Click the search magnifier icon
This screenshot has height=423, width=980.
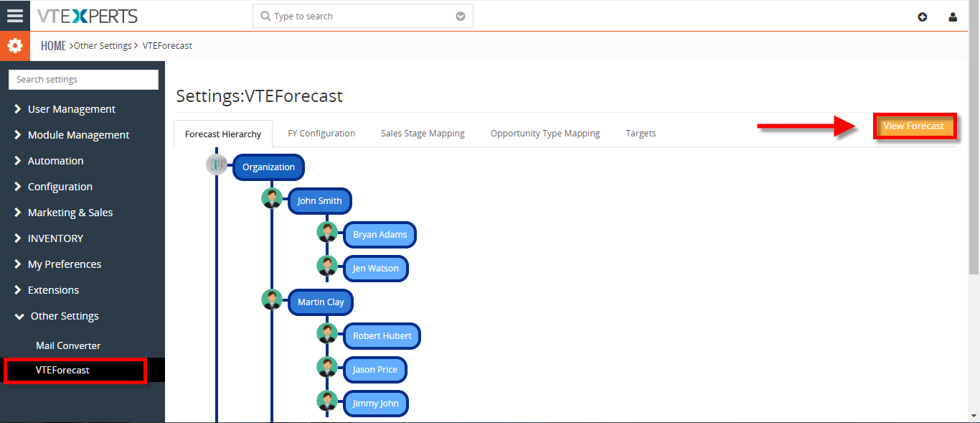coord(265,16)
